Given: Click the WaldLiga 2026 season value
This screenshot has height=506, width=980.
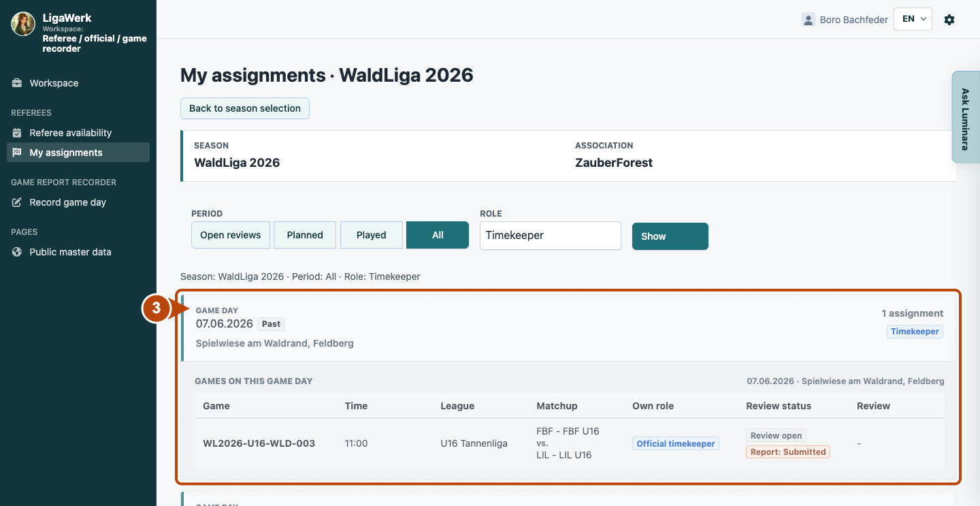Looking at the screenshot, I should pos(237,163).
